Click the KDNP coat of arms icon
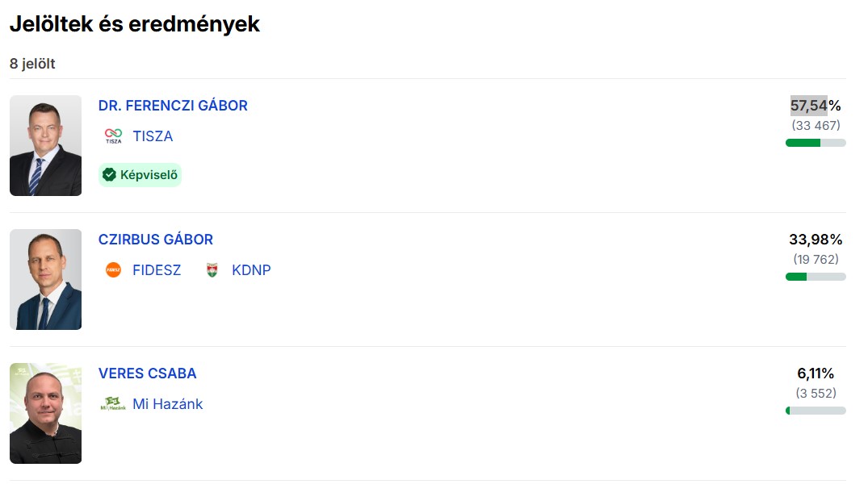 point(212,270)
